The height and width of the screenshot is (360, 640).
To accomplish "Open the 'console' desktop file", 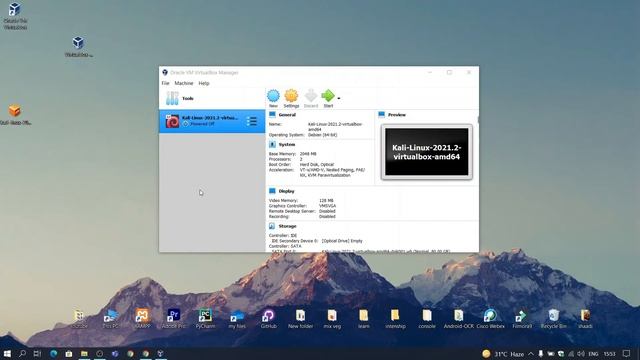I will [x=427, y=318].
